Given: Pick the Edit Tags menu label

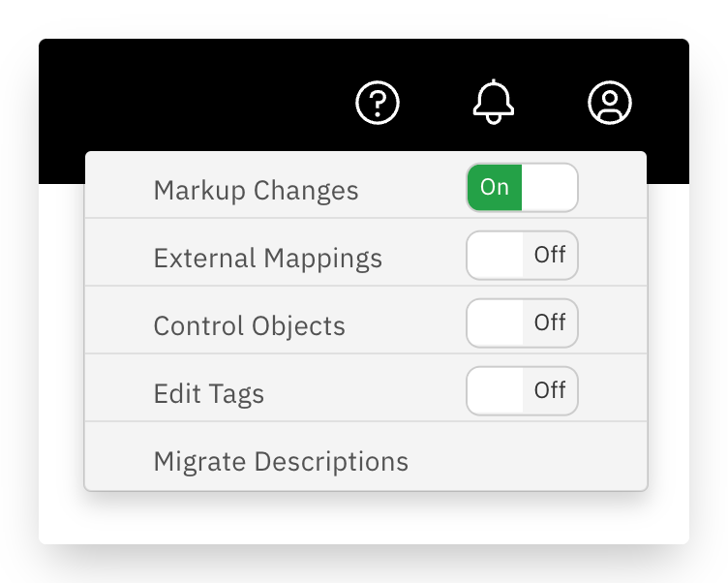Looking at the screenshot, I should tap(209, 394).
